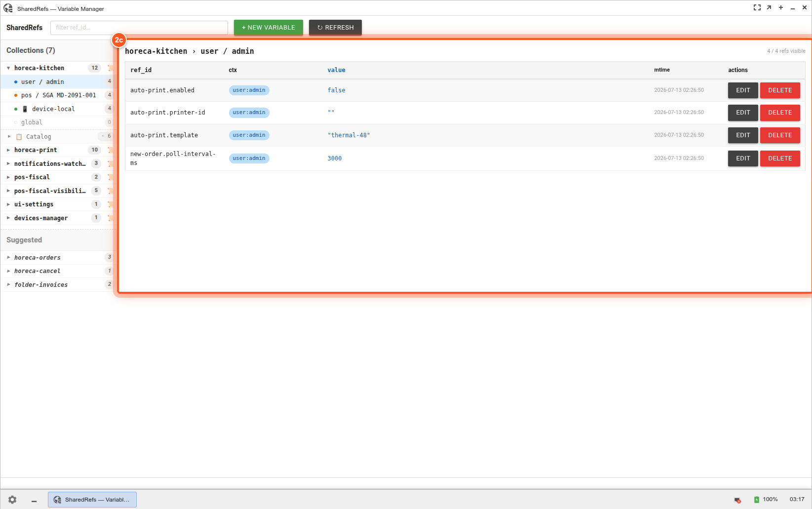Edit the auto-print.printer-id variable
The width and height of the screenshot is (812, 509).
click(743, 113)
